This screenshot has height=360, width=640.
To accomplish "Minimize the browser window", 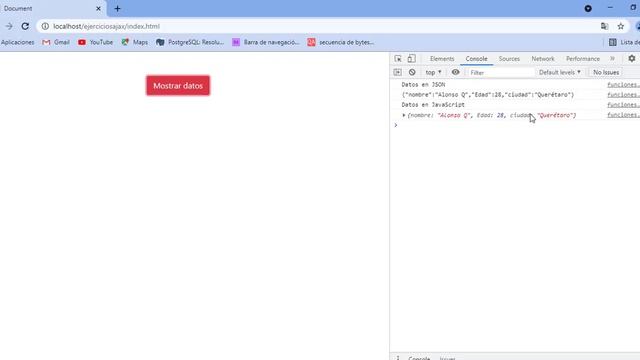I will pos(610,8).
